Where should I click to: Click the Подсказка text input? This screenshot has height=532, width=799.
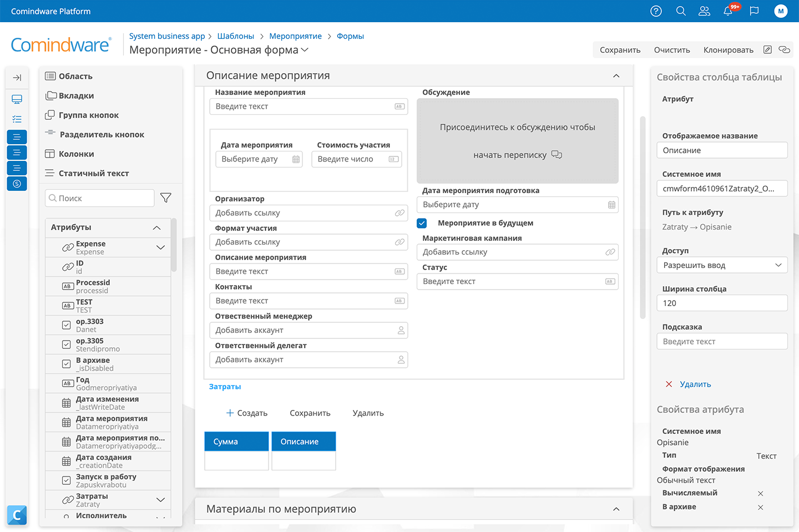tap(722, 341)
